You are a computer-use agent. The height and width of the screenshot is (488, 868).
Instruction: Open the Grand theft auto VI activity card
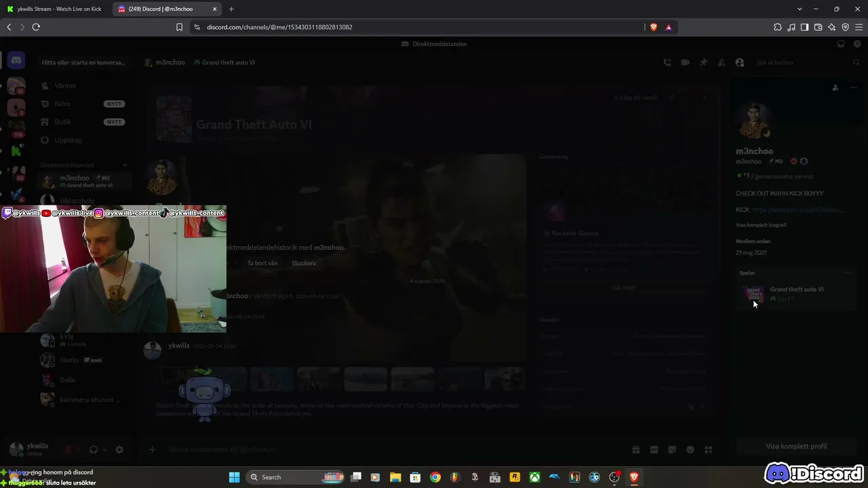point(797,293)
